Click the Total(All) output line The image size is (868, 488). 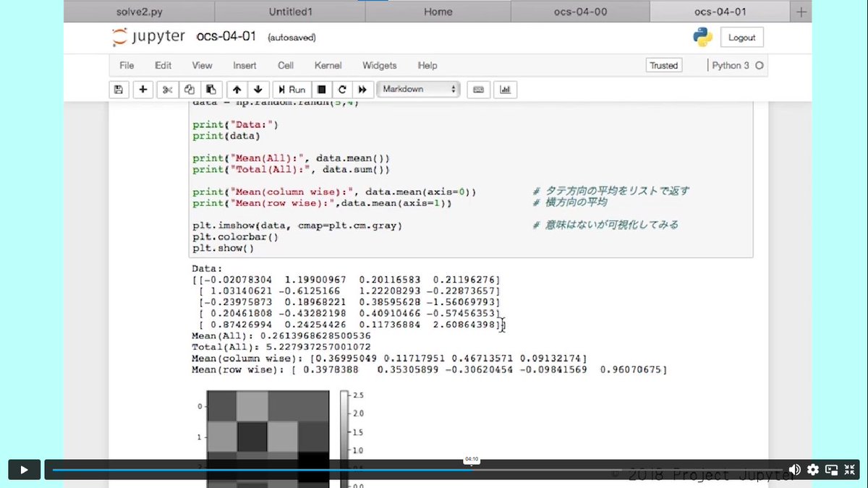click(x=283, y=348)
